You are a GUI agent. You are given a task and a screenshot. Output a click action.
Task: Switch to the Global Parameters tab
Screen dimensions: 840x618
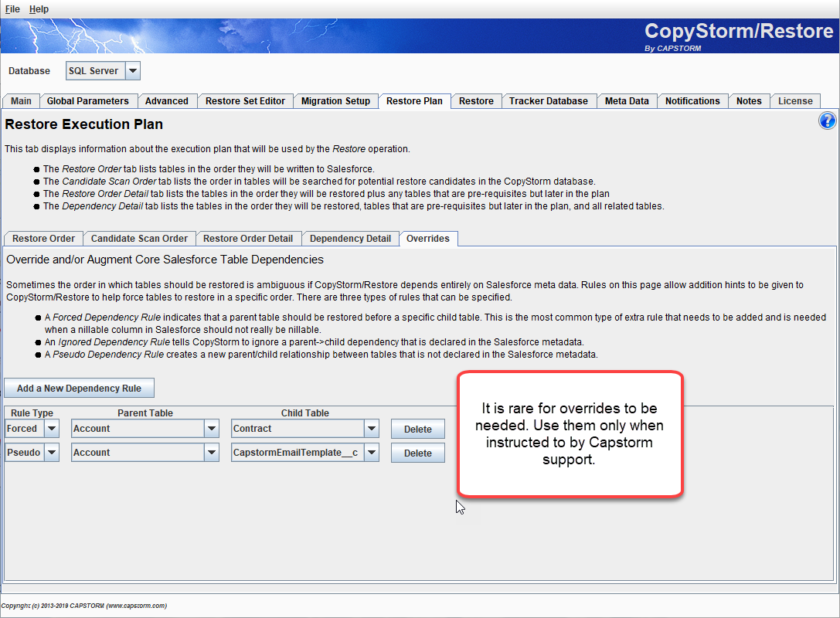(88, 101)
